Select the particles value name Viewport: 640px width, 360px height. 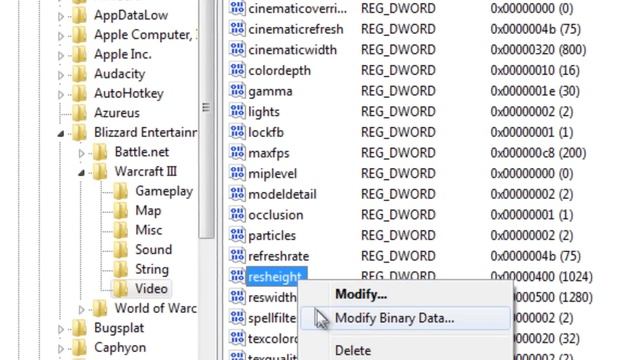tap(272, 236)
